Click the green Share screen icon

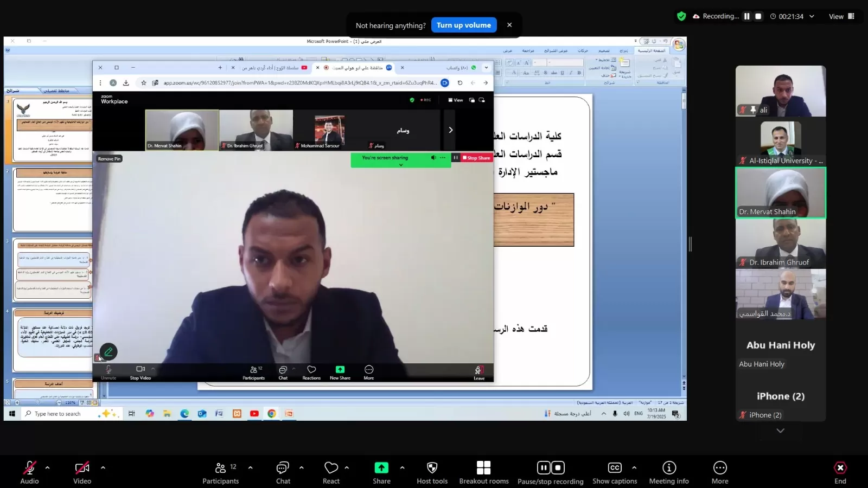coord(381,468)
